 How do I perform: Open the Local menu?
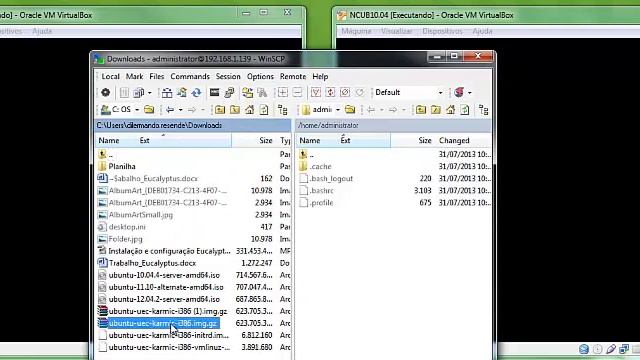coord(110,76)
